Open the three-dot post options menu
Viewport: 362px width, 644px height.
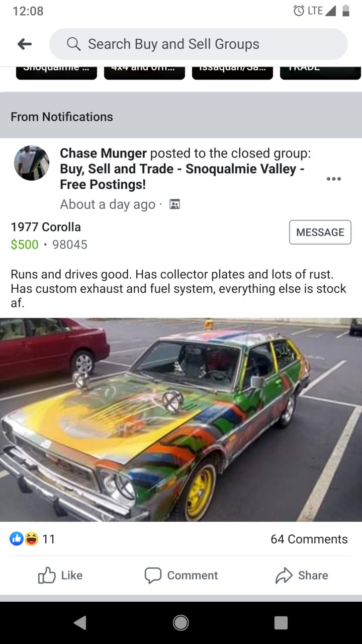click(333, 179)
